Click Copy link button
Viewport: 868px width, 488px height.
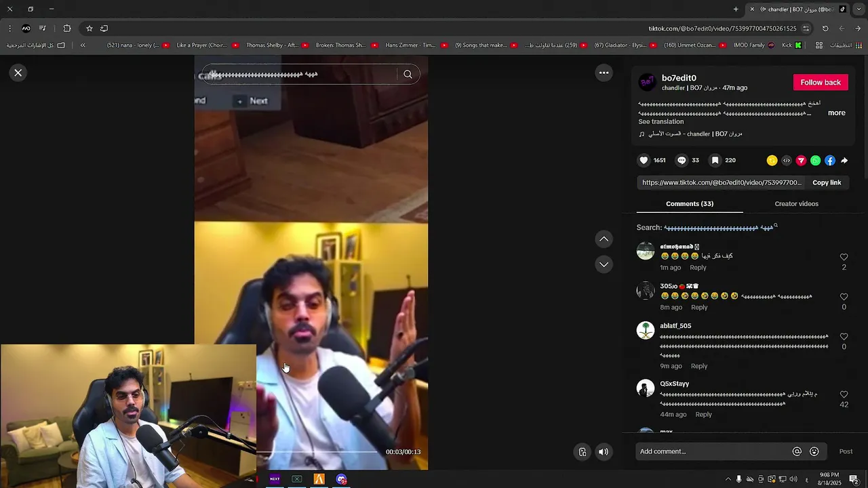(827, 182)
